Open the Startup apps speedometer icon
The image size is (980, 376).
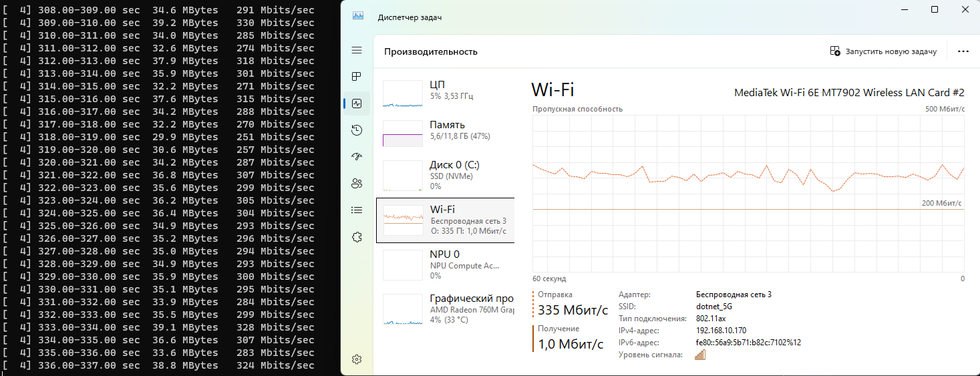357,157
